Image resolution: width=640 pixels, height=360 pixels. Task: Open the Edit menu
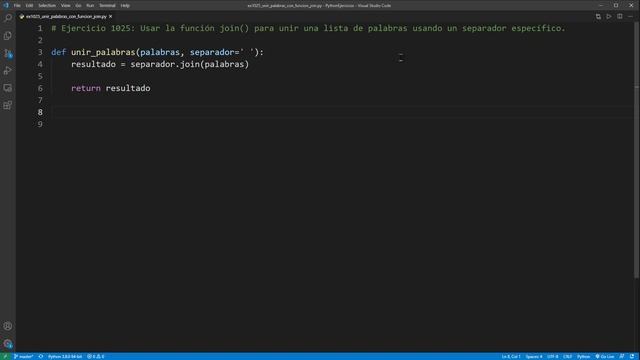point(29,6)
